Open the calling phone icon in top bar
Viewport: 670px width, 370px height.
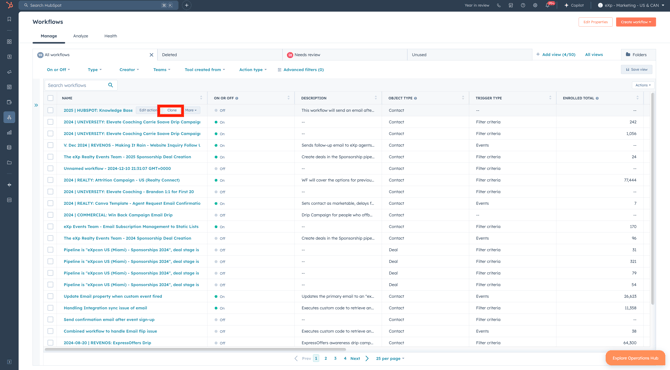499,5
